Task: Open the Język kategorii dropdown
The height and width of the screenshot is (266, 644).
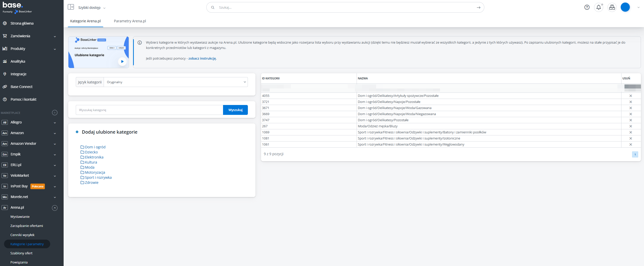Action: 176,82
